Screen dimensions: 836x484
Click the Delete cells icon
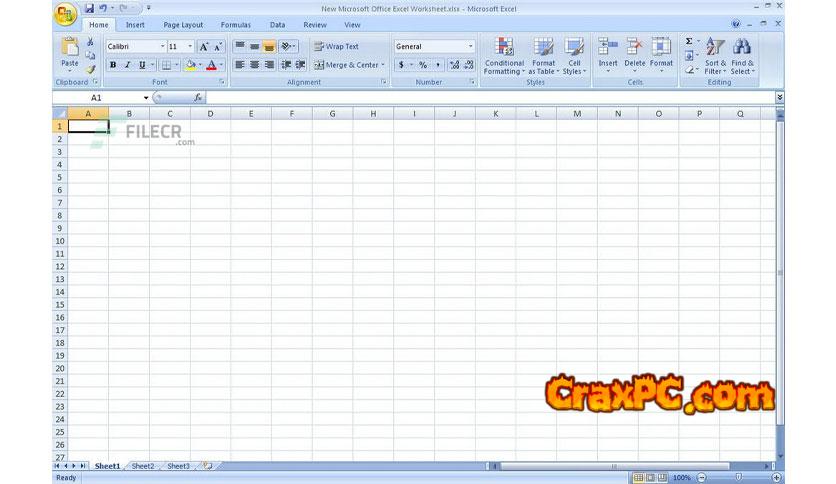coord(634,47)
